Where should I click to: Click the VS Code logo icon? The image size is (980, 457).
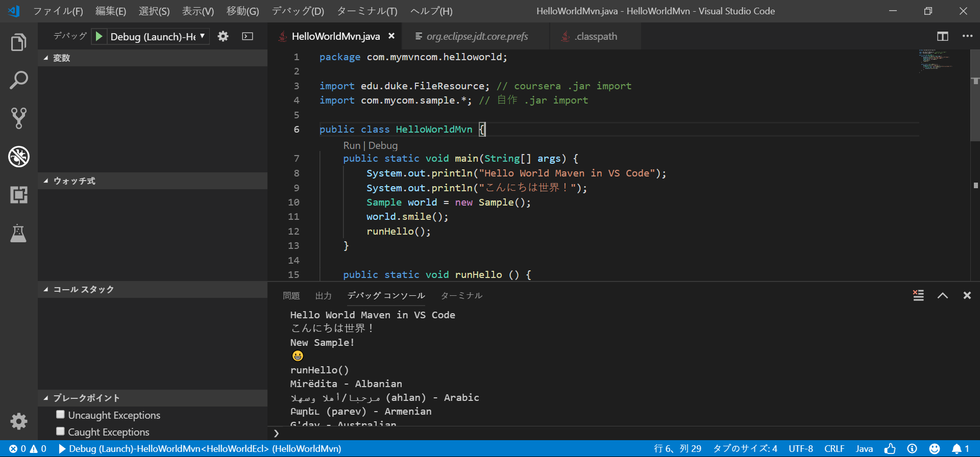14,11
